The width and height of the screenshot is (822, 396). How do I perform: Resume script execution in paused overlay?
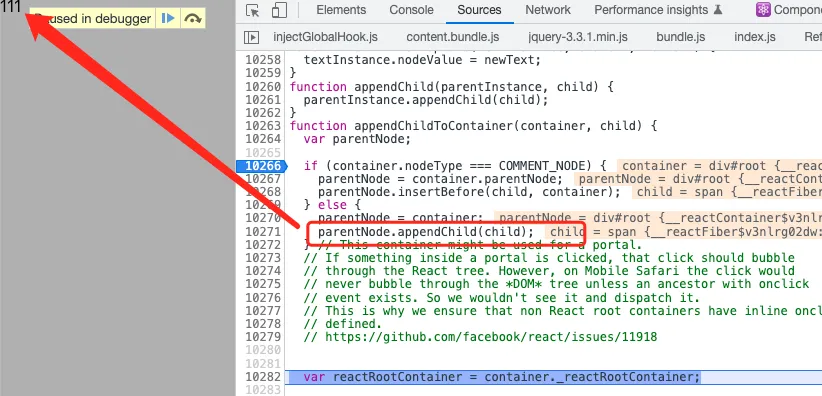click(x=168, y=18)
